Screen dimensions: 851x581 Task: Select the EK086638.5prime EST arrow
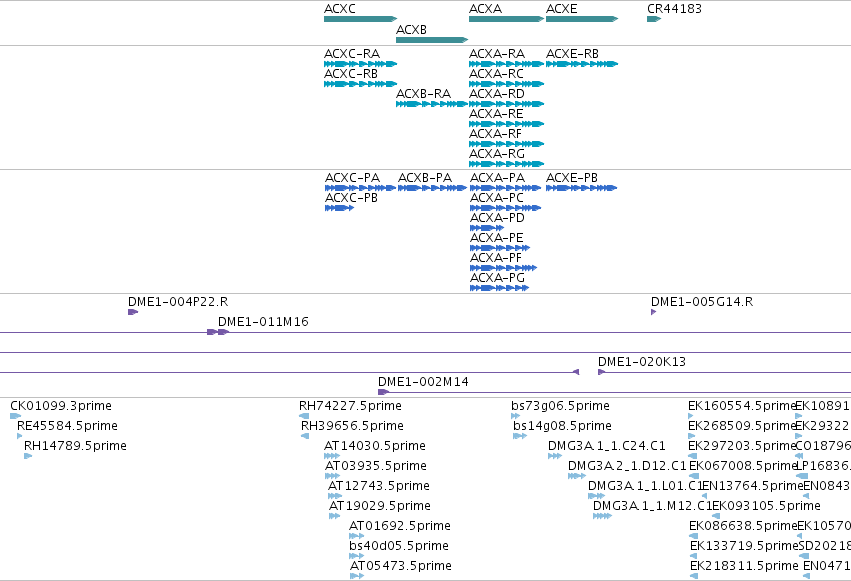click(694, 536)
